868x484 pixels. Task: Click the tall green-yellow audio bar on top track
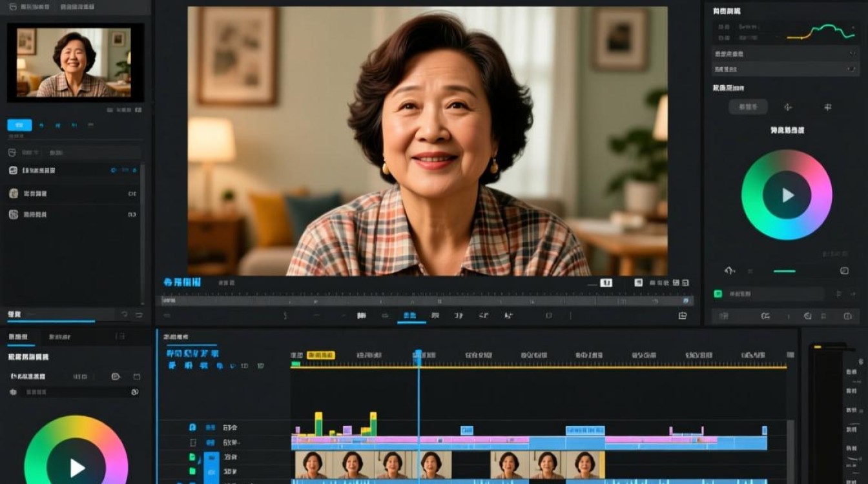318,424
